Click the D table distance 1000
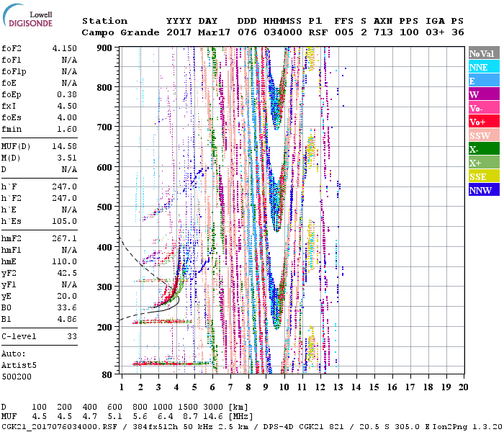 pyautogui.click(x=163, y=408)
